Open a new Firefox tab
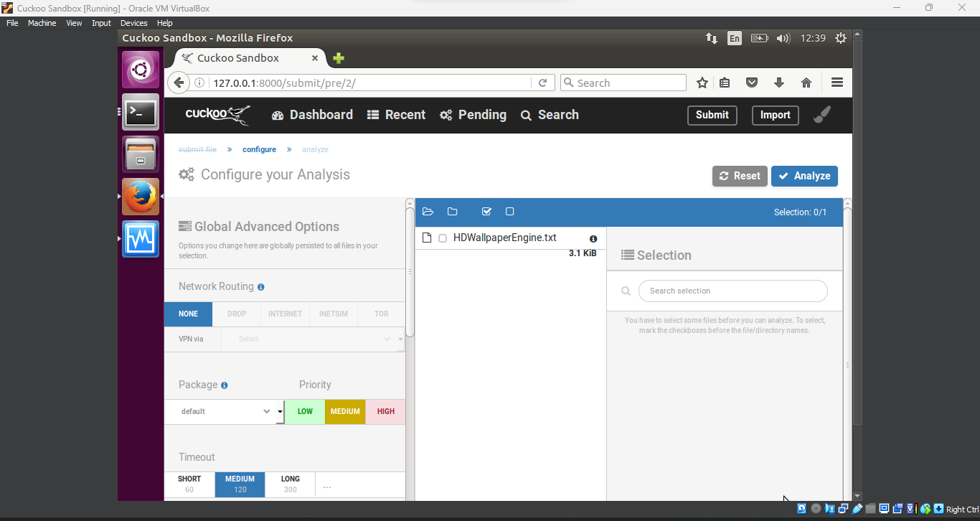 339,58
